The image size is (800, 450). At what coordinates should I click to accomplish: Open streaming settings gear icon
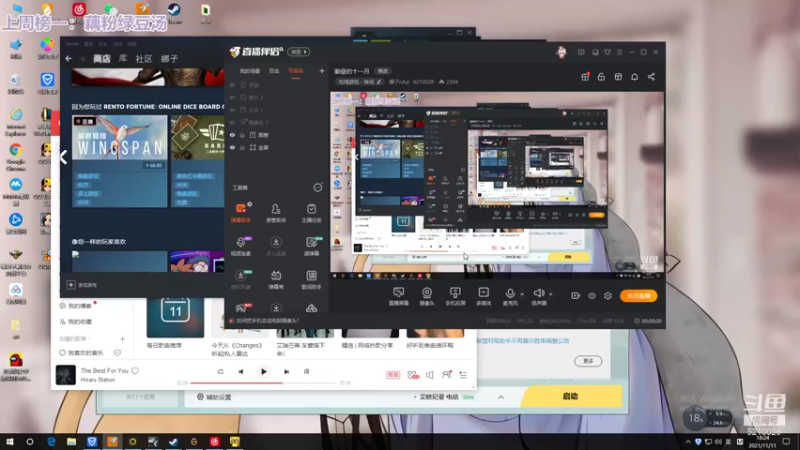(x=608, y=296)
